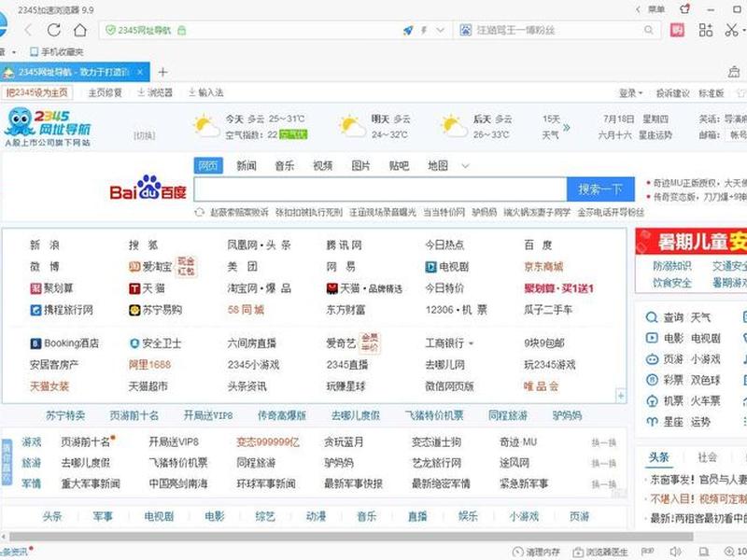Open a new tab with plus button
The image size is (747, 560).
(x=162, y=72)
